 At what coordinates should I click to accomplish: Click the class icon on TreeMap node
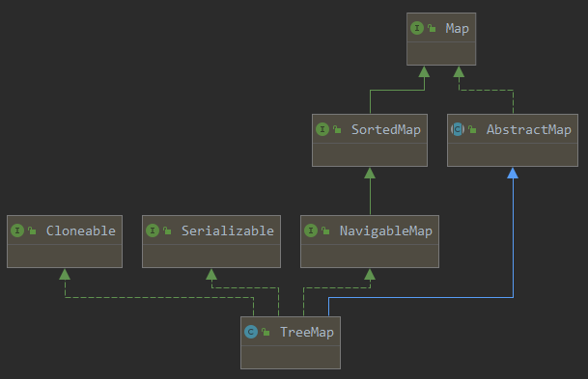pos(251,332)
